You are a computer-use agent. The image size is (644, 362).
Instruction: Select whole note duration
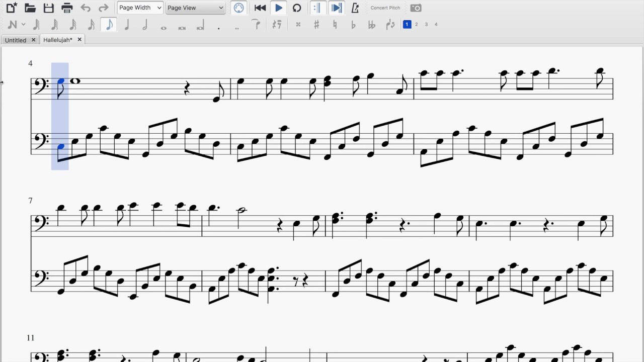point(164,27)
